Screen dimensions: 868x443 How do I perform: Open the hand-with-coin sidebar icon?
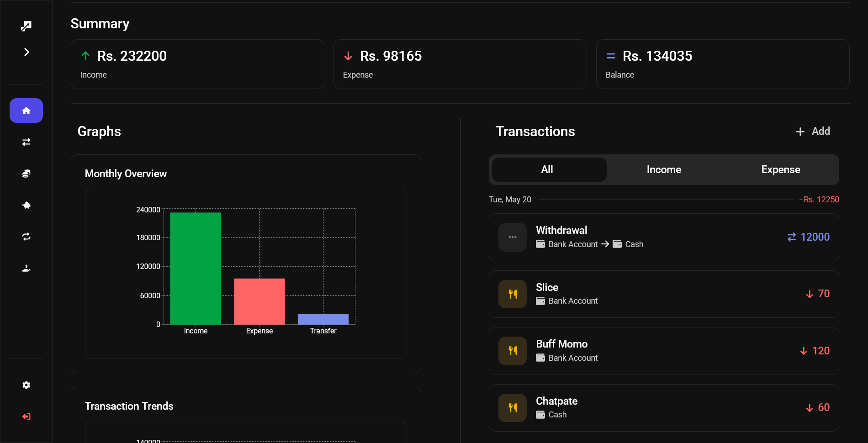[x=26, y=268]
